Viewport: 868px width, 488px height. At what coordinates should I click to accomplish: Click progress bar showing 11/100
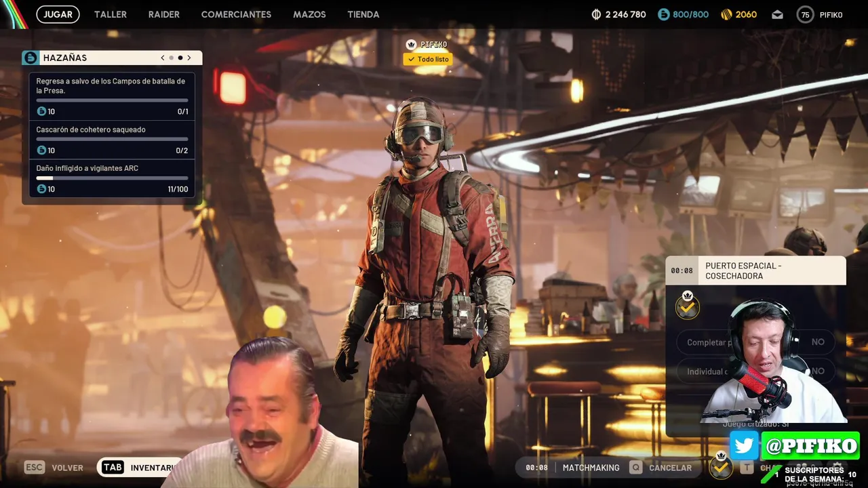112,178
